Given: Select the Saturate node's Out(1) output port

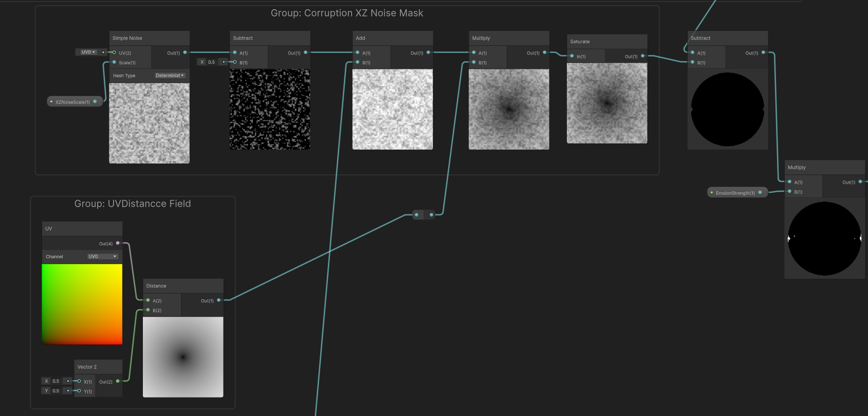Looking at the screenshot, I should pyautogui.click(x=642, y=56).
